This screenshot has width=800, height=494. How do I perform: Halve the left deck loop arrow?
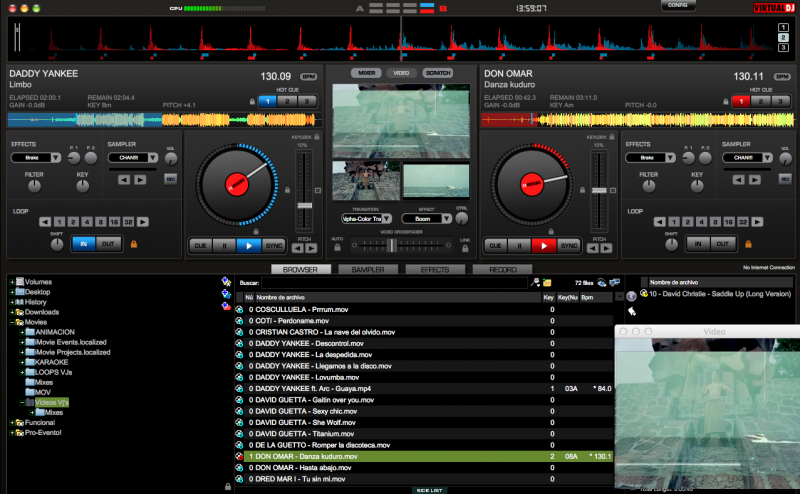tap(45, 222)
